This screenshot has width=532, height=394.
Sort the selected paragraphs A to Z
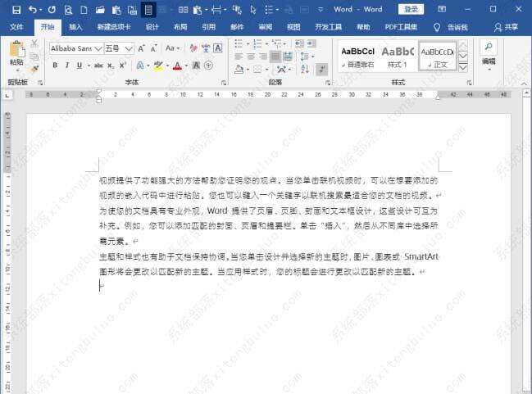point(305,69)
